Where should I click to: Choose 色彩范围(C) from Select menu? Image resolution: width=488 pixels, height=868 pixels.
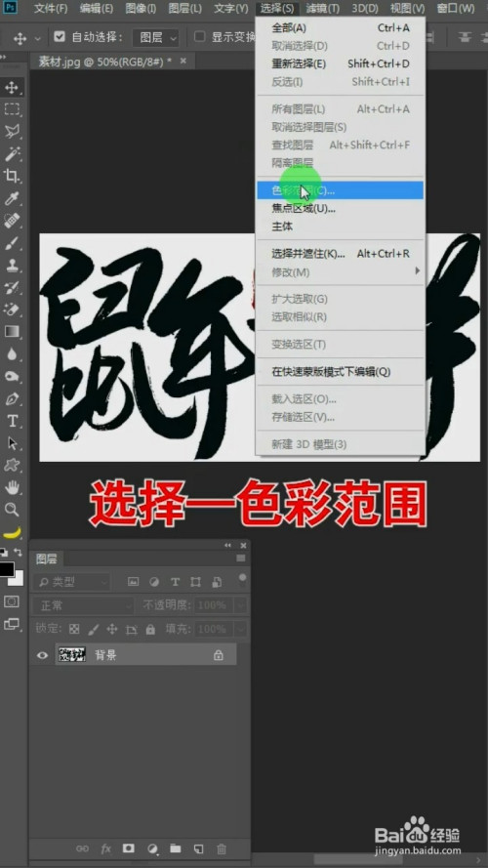[x=340, y=190]
